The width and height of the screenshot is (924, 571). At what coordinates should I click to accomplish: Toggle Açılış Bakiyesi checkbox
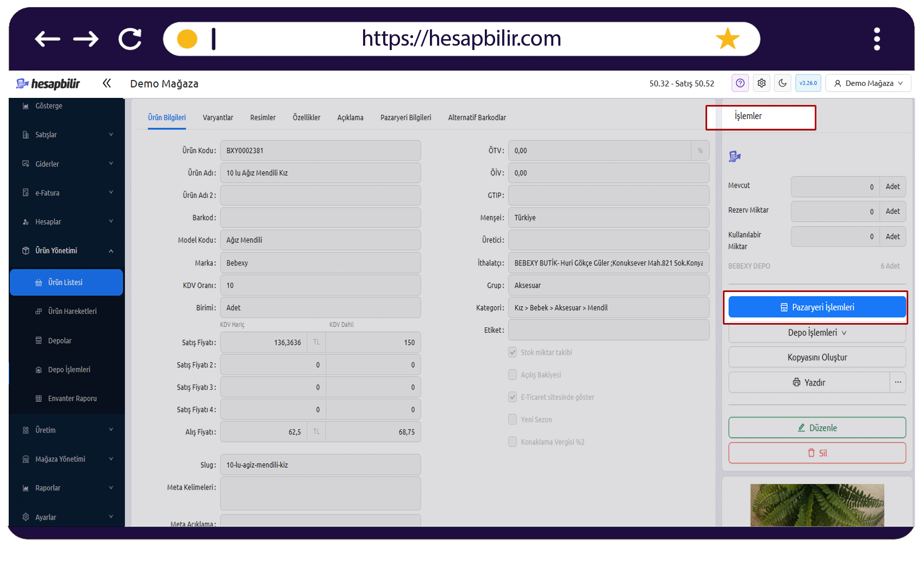513,375
